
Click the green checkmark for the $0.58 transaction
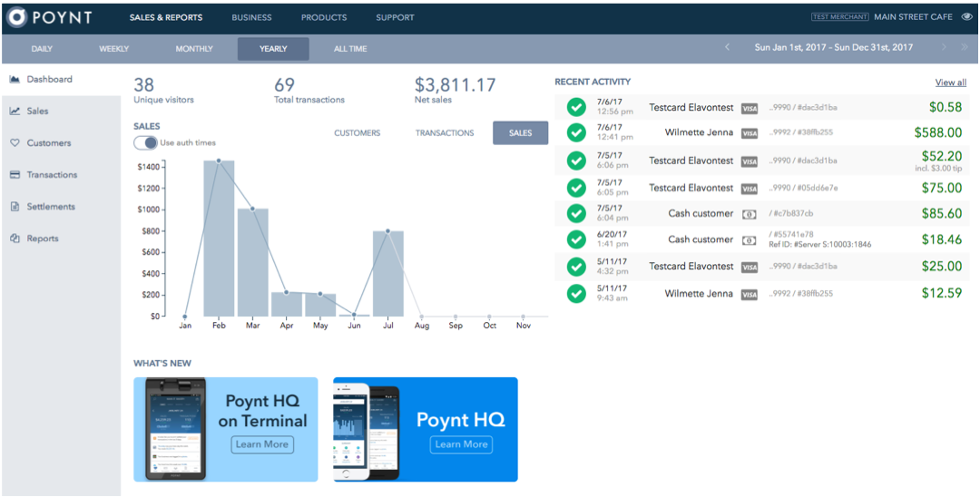576,107
